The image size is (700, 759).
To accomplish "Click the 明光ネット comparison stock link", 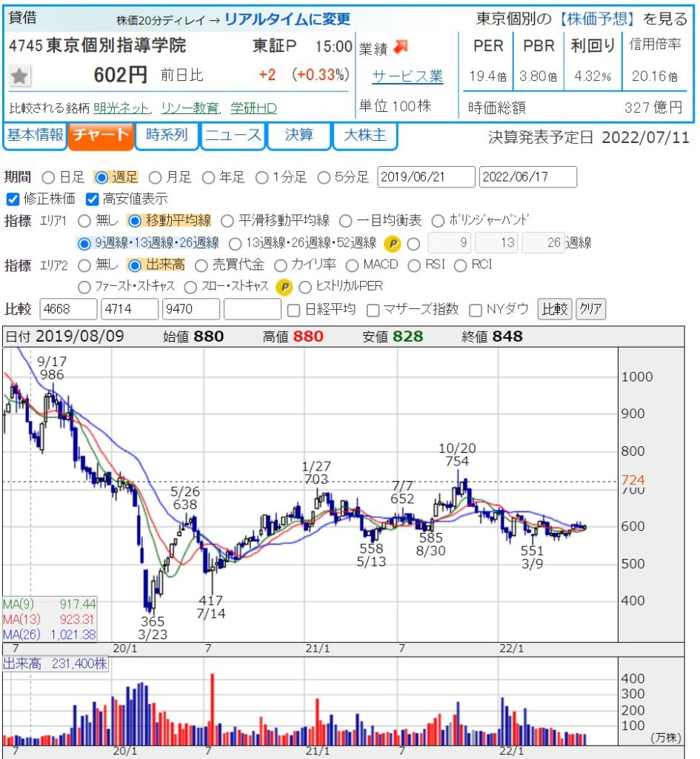I will tap(122, 108).
